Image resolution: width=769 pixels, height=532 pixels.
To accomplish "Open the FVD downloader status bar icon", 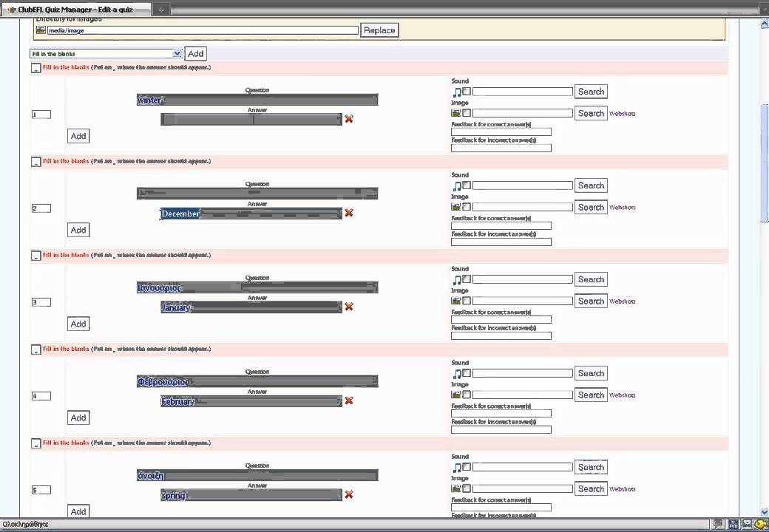I will 734,524.
